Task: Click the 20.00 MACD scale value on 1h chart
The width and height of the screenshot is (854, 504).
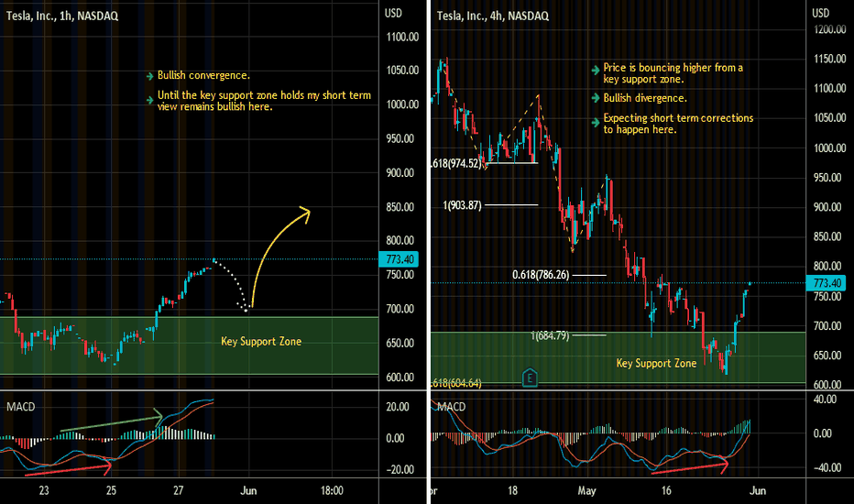Action: click(398, 407)
